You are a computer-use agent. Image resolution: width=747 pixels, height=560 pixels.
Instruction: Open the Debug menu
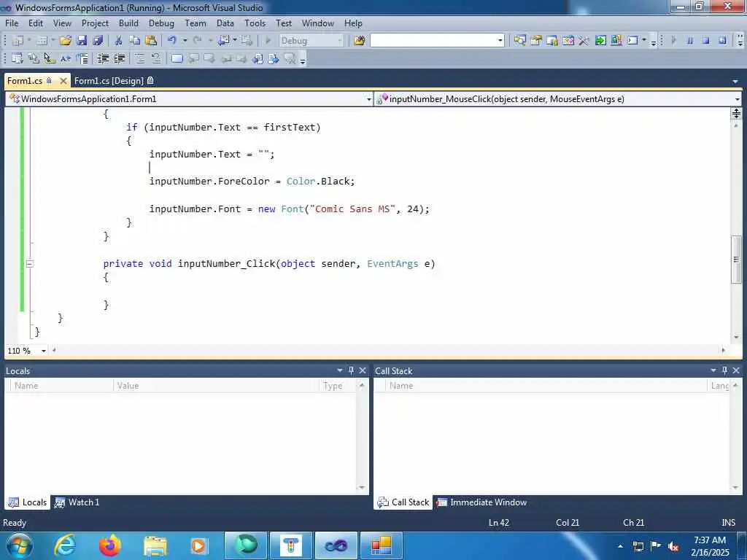click(161, 23)
